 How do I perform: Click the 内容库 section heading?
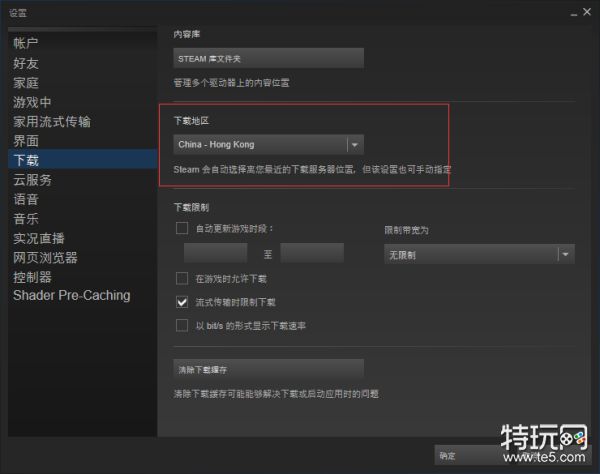(187, 34)
